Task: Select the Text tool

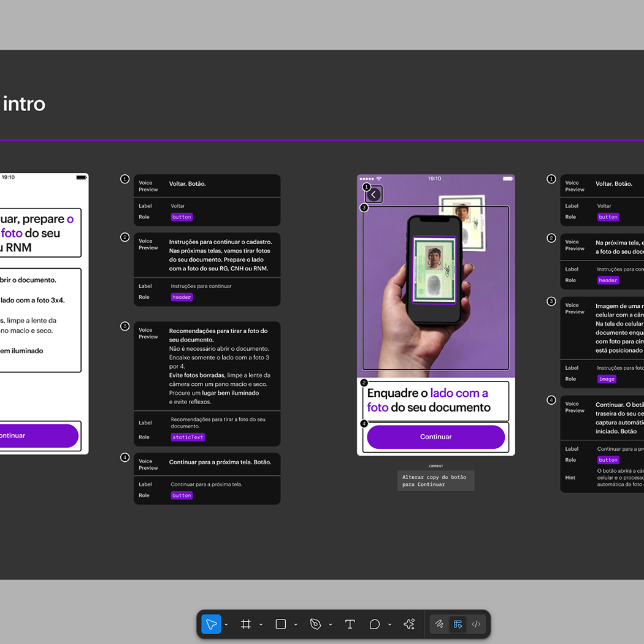Action: pyautogui.click(x=350, y=624)
